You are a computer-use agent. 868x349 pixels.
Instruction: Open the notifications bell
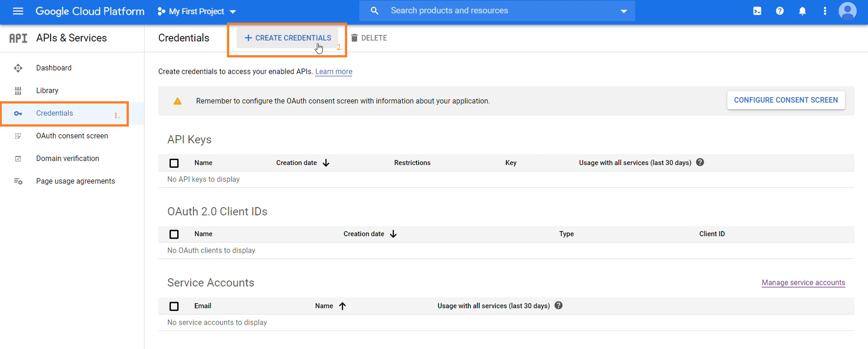pos(802,11)
